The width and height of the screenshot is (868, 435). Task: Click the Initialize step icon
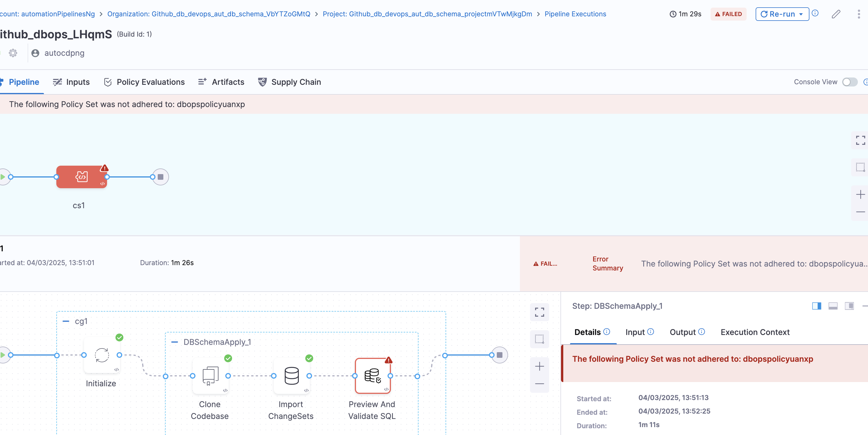tap(102, 355)
